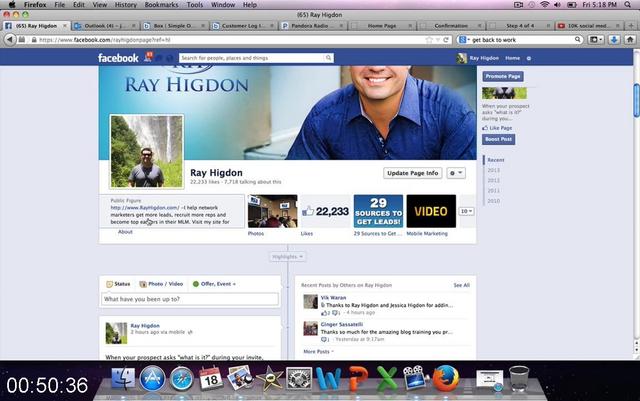Click the page vertical scrollbar thumb

pos(636,100)
